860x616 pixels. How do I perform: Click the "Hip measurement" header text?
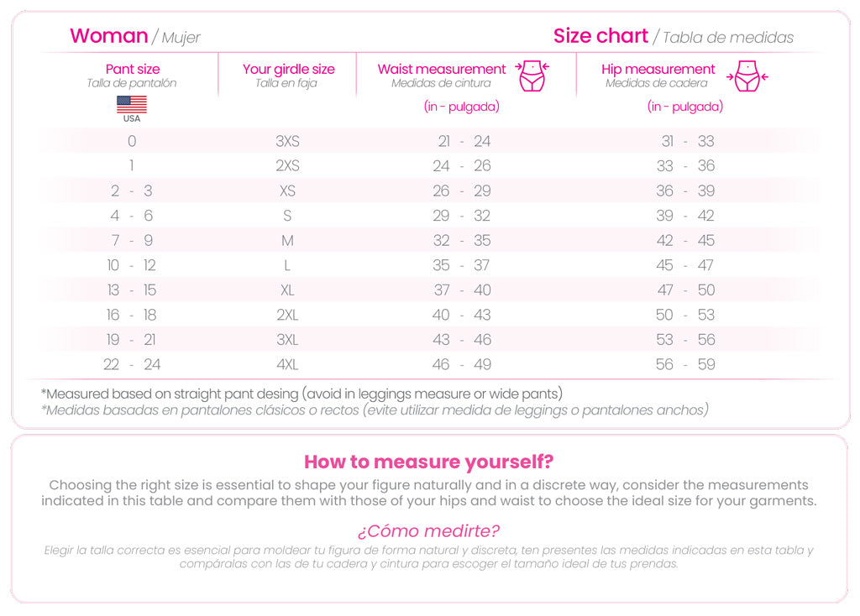(x=658, y=69)
